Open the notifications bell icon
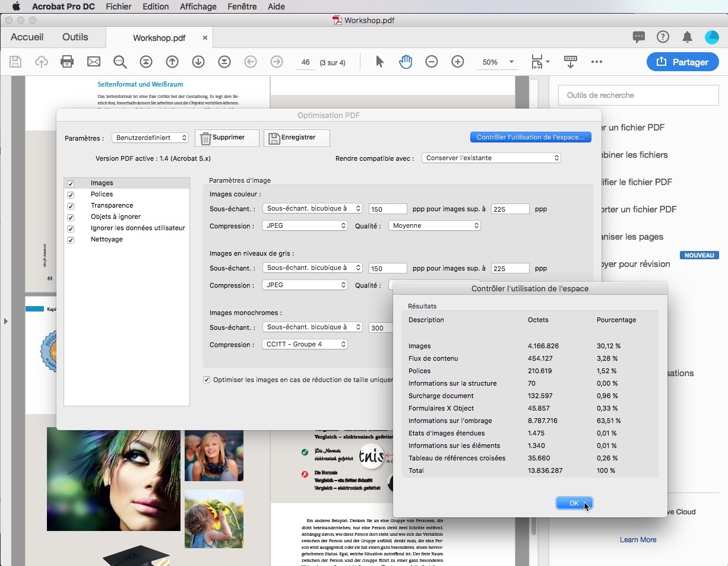Image resolution: width=728 pixels, height=566 pixels. pyautogui.click(x=687, y=37)
